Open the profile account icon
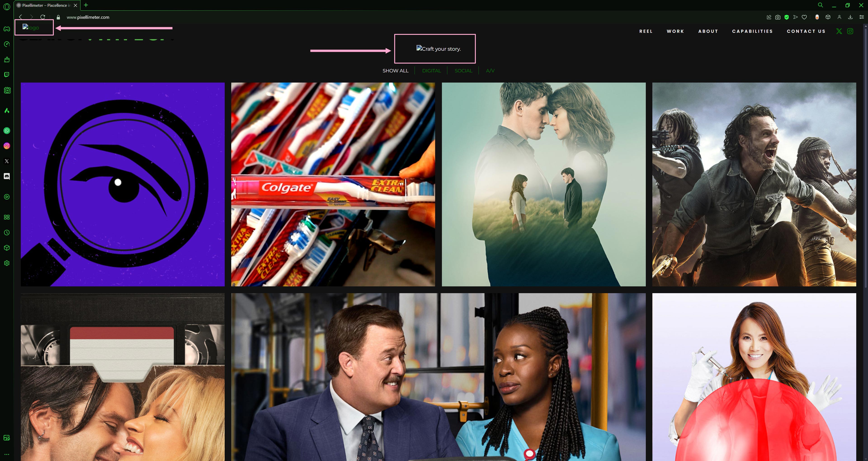Image resolution: width=868 pixels, height=461 pixels. point(839,17)
